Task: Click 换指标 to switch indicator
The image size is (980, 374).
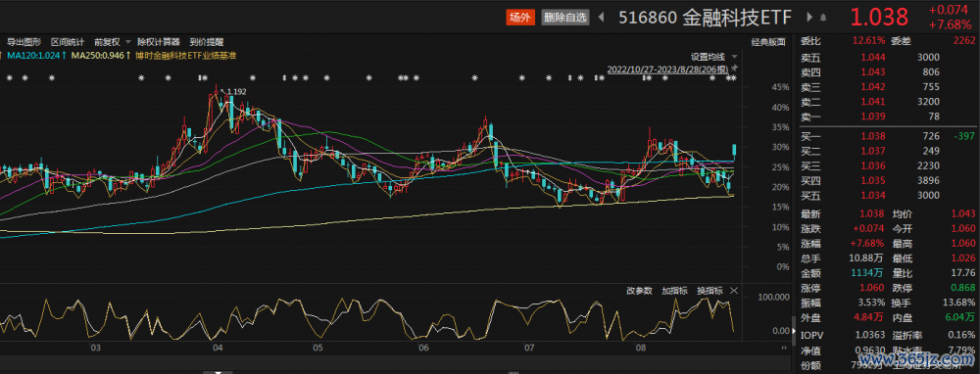Action: coord(710,291)
